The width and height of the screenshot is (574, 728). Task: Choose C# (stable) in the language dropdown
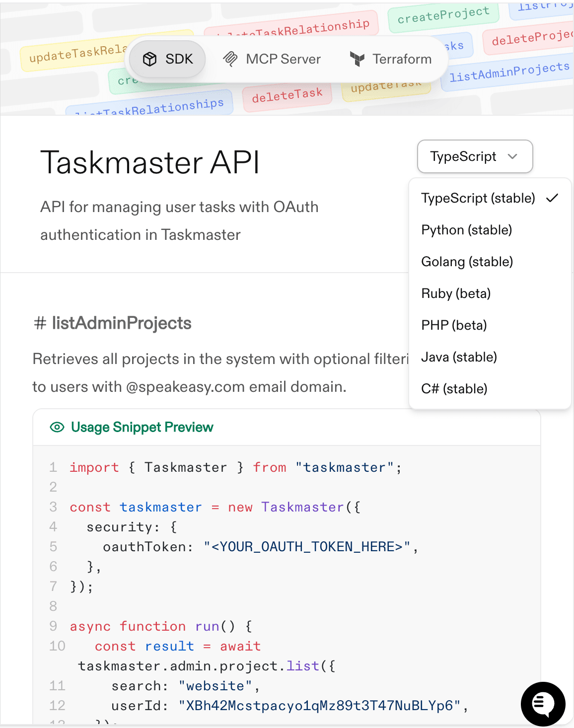pyautogui.click(x=454, y=388)
